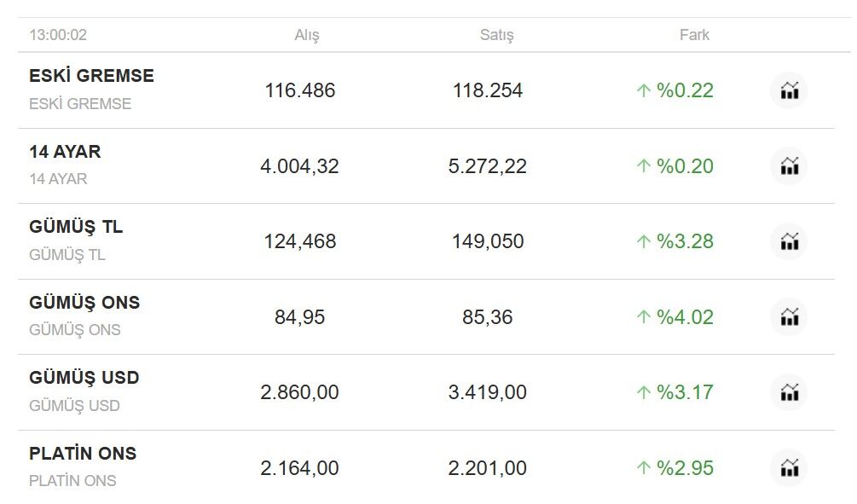Open chart icon for 14 AYAR
Screen dimensions: 857x504
click(790, 165)
